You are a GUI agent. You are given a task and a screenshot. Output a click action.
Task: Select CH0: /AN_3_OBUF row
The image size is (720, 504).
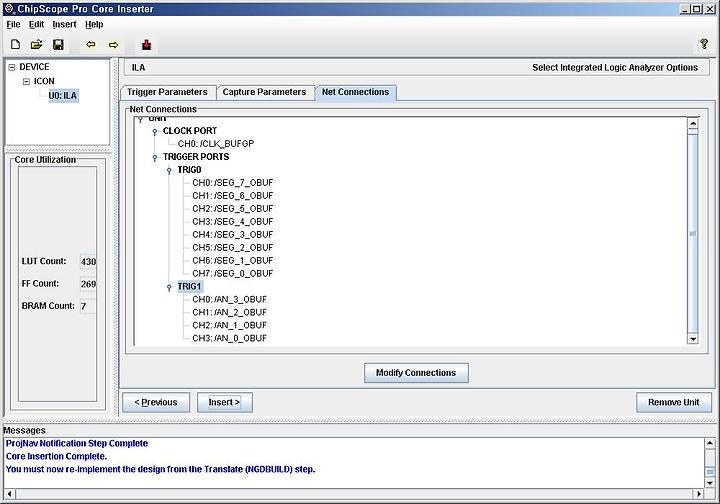[x=230, y=299]
